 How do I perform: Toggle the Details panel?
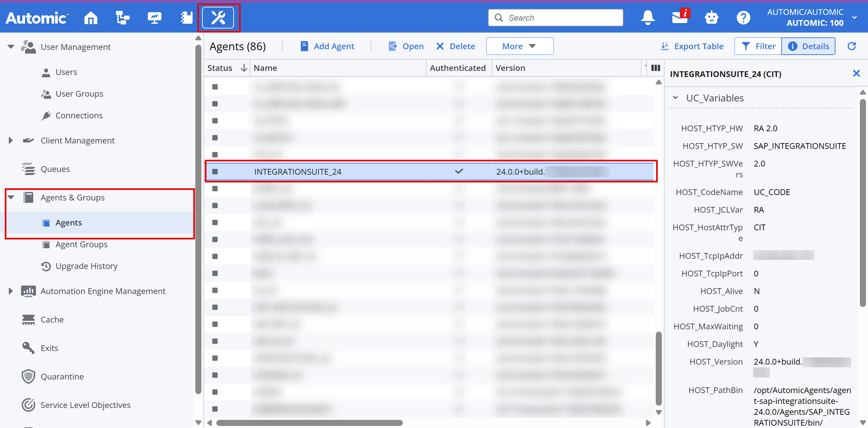pyautogui.click(x=808, y=46)
